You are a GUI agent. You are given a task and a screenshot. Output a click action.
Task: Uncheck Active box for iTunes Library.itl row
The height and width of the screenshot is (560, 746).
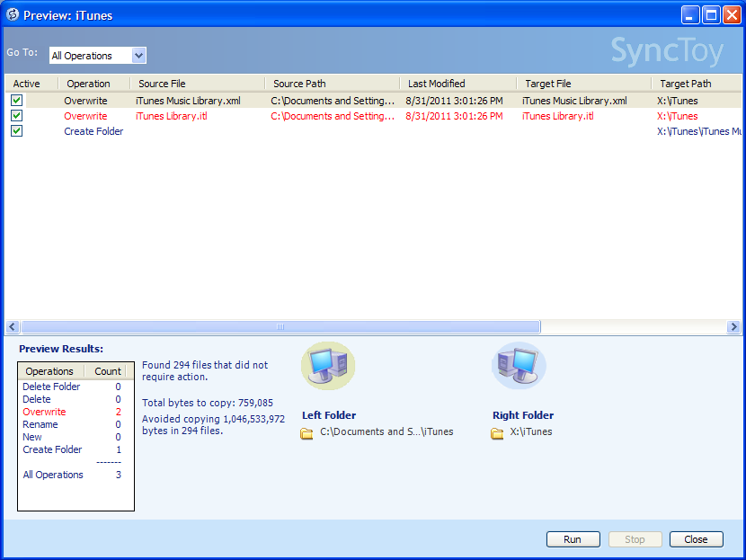(17, 116)
